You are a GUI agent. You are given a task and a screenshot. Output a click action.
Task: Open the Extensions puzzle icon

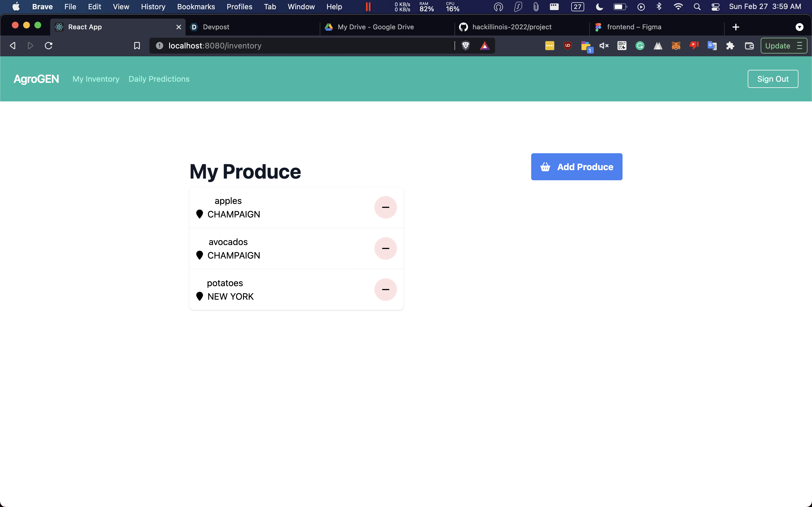(730, 46)
